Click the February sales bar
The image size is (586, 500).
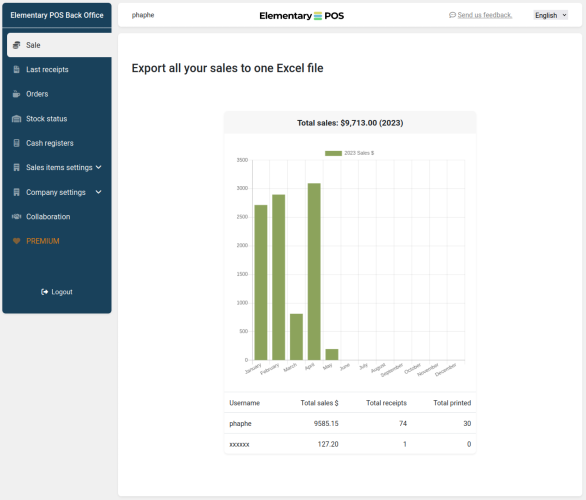point(278,277)
